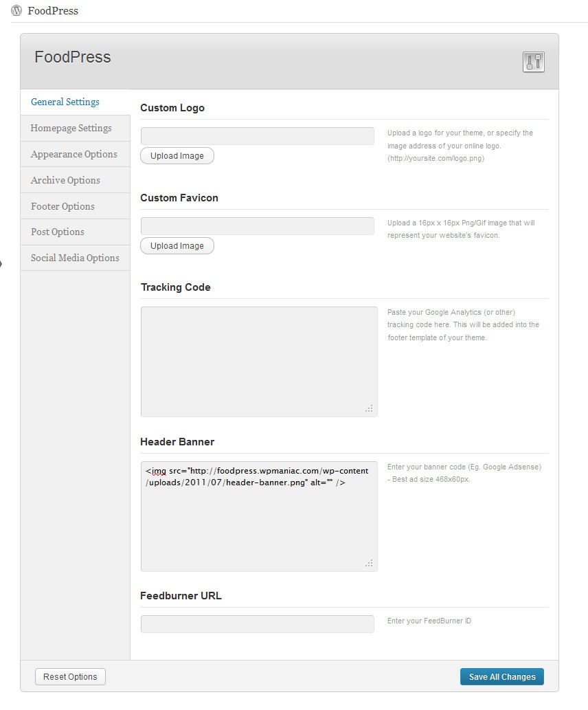Screen dimensions: 588x710
Task: Click the Feedburner URL input field
Action: pos(257,624)
